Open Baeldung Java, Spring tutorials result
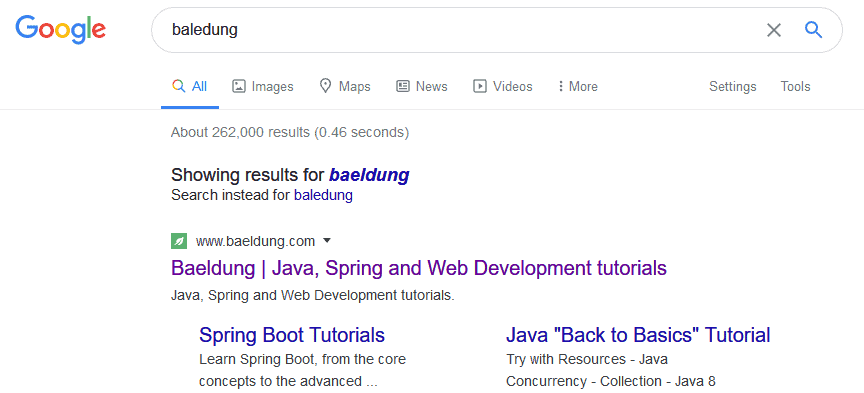Screen dimensions: 864x393 pos(419,268)
